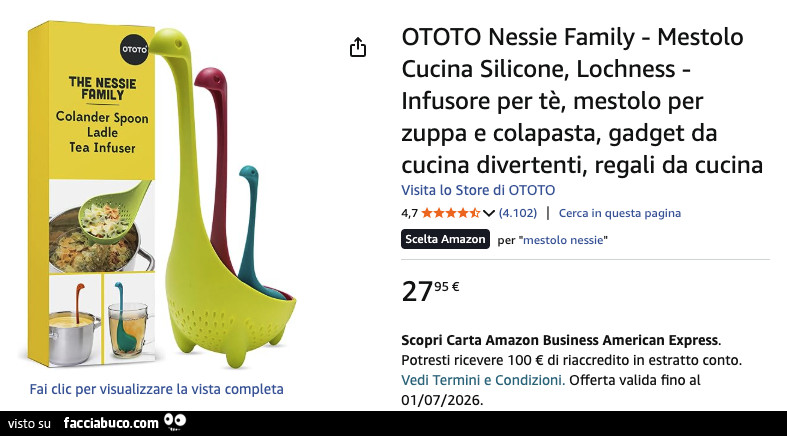The width and height of the screenshot is (787, 436).
Task: Click the share icon above the product
Action: pos(358,48)
